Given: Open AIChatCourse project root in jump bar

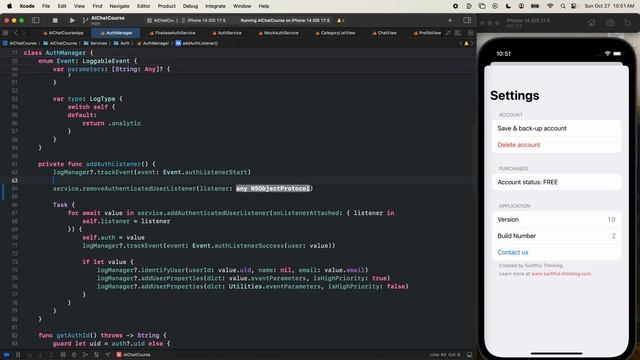Looking at the screenshot, I should (20, 43).
